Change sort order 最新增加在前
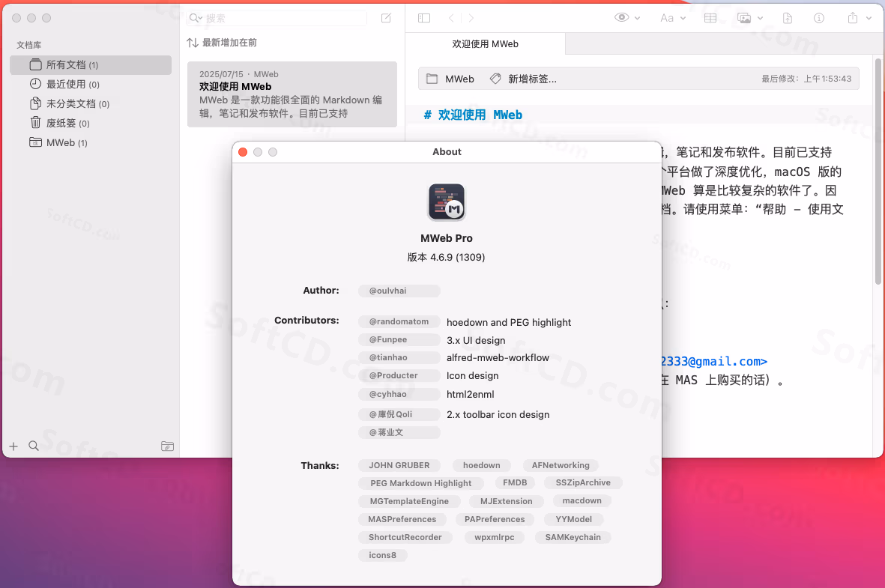This screenshot has width=885, height=588. point(222,43)
